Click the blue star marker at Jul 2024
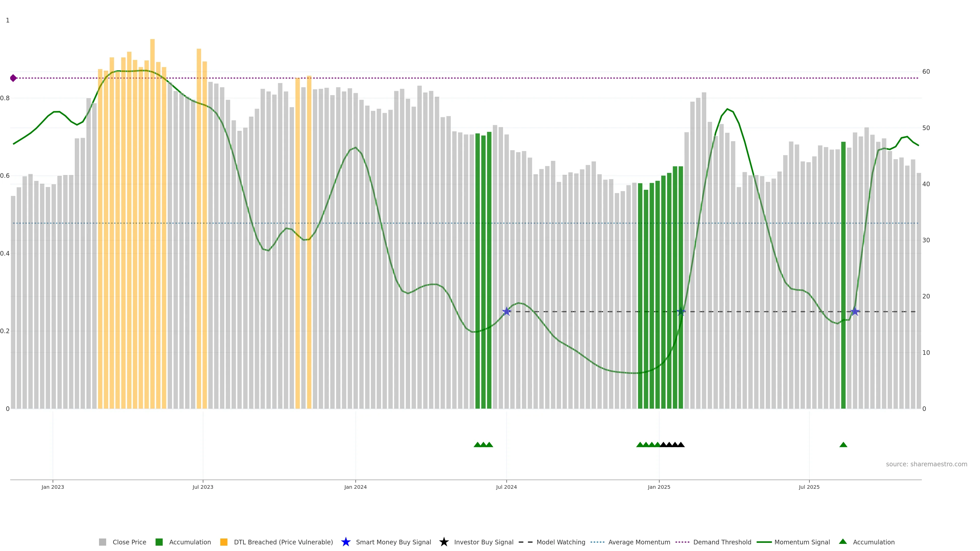 (x=506, y=311)
